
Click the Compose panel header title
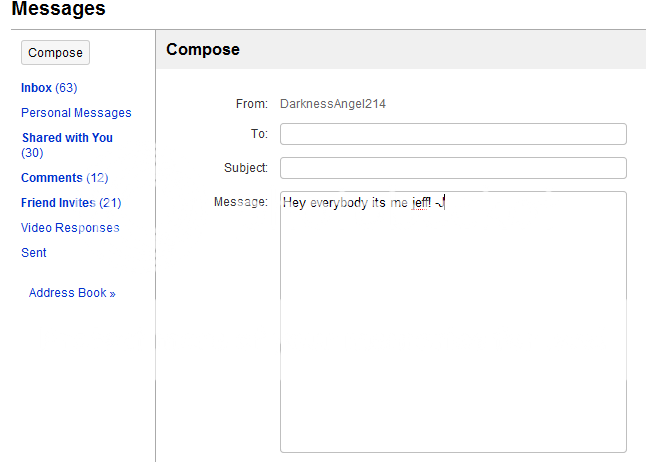coord(203,49)
